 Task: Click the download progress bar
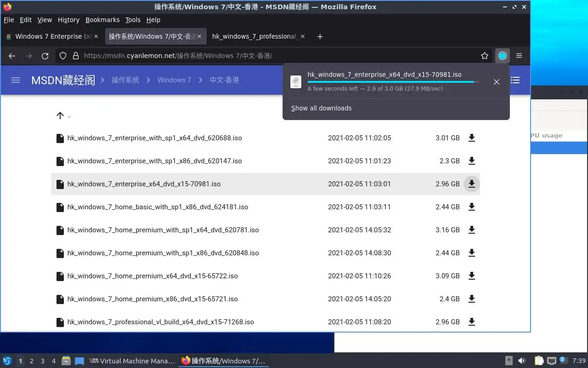[393, 82]
